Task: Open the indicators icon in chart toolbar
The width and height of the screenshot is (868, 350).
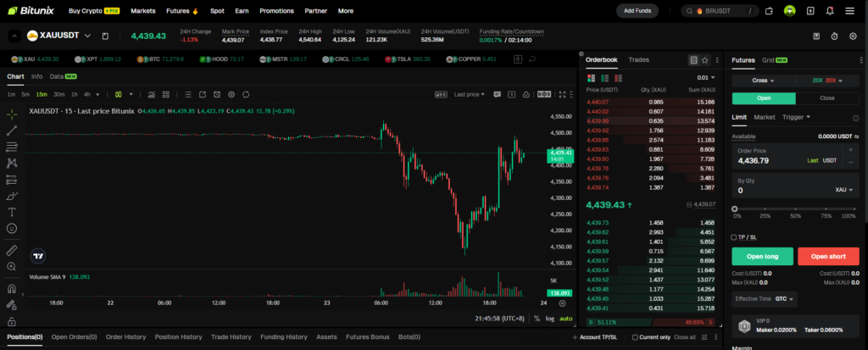Action: (152, 94)
